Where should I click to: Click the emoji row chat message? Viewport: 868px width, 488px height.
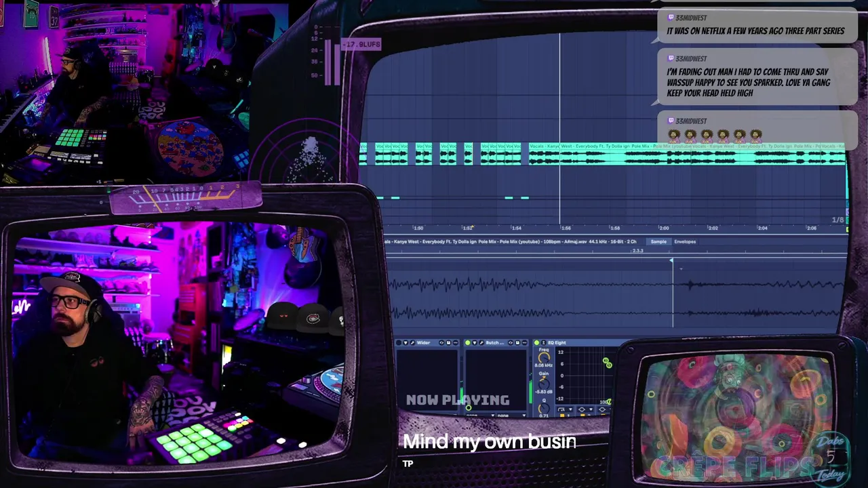pos(756,130)
